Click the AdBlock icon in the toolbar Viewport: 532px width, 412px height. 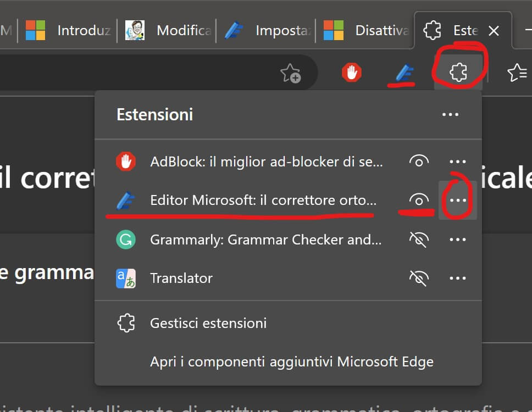[x=352, y=73]
